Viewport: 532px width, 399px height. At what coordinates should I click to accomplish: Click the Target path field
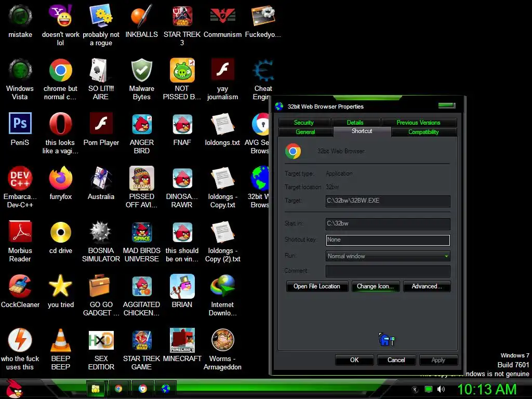(388, 201)
